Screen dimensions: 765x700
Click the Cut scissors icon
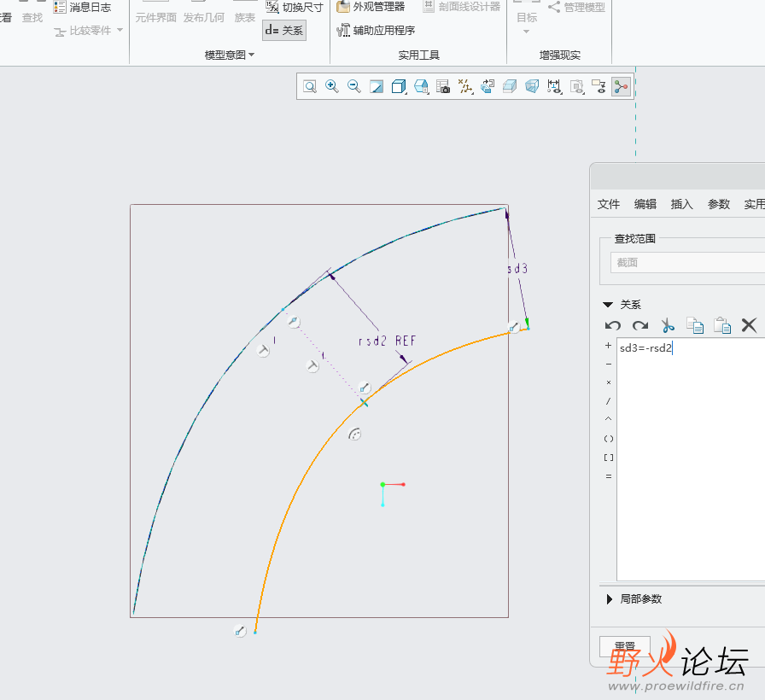668,325
